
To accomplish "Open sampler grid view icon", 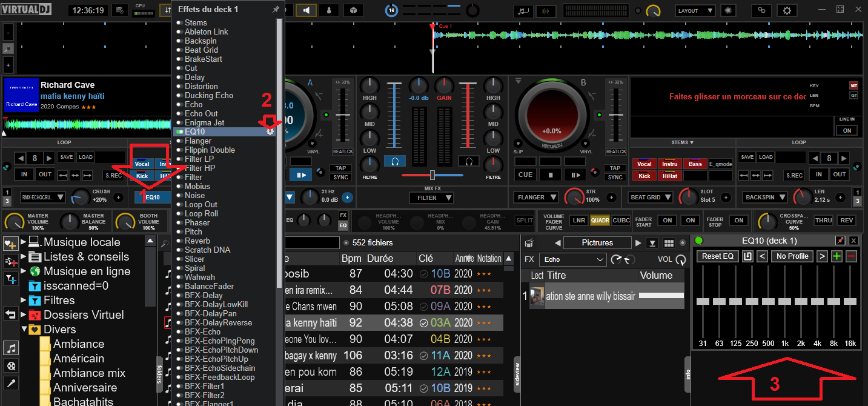I will tap(669, 243).
